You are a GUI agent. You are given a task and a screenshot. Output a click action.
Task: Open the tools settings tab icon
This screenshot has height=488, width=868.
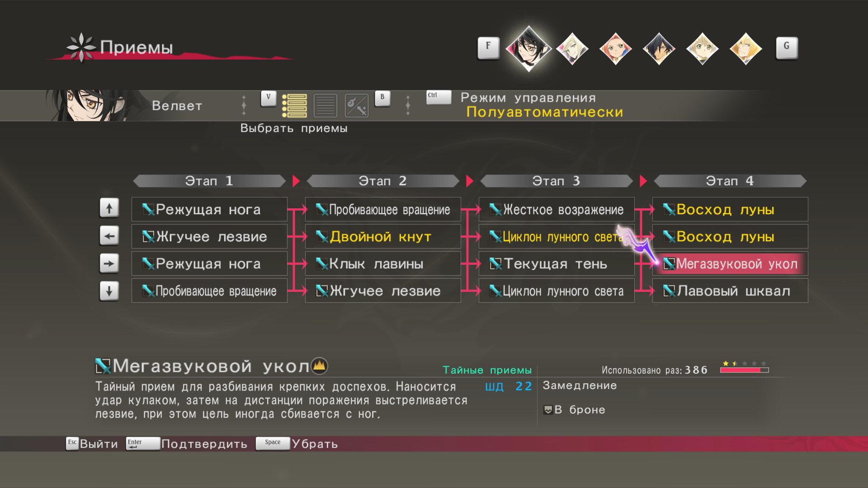coord(357,106)
